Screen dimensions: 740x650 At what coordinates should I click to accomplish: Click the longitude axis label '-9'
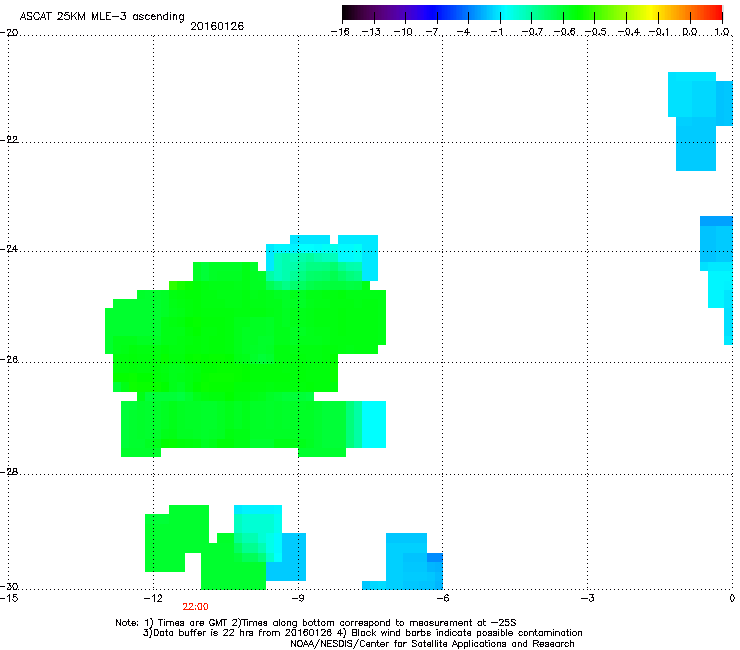coord(297,598)
